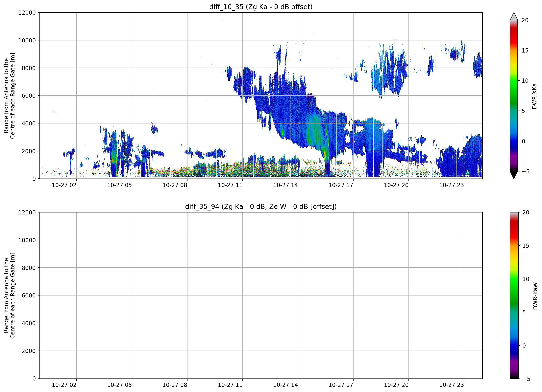This screenshot has width=542, height=392.
Task: Click the bottom plot '10-27 08' x-axis label
Action: (175, 385)
